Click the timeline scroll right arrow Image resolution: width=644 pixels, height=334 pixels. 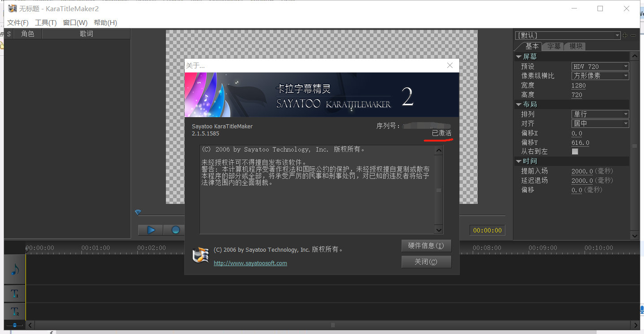(636, 325)
